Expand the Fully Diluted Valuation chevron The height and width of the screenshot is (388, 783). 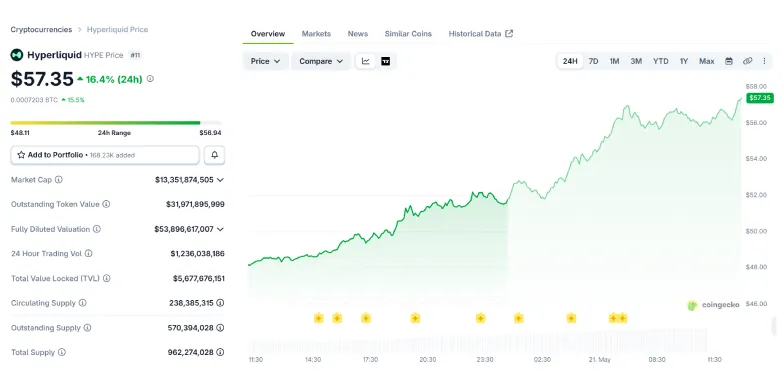[220, 229]
